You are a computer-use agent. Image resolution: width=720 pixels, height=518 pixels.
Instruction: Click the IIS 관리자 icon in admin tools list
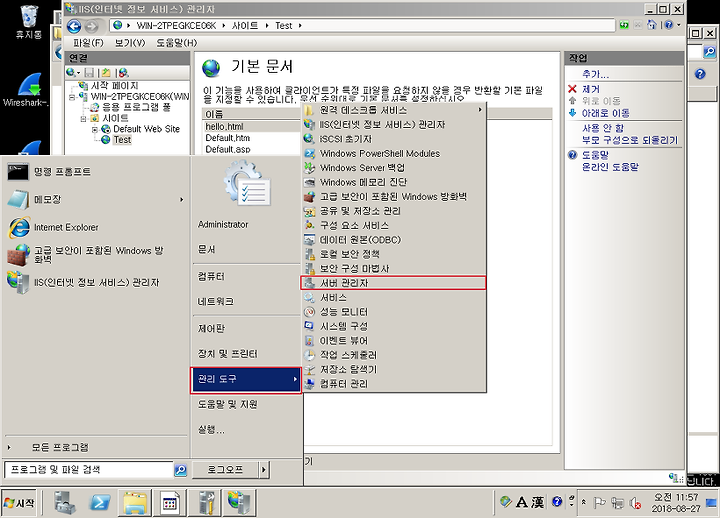point(309,124)
